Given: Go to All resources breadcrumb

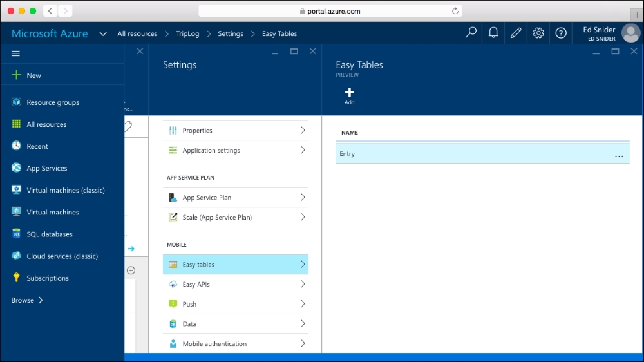Looking at the screenshot, I should (x=137, y=33).
